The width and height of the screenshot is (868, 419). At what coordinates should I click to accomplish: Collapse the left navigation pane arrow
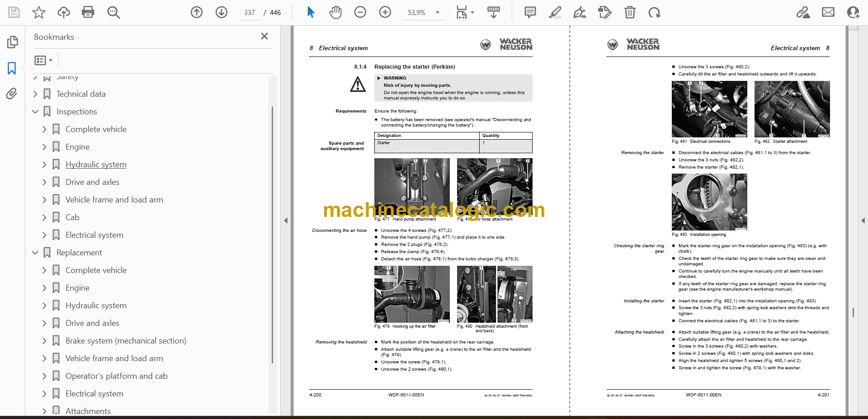(286, 221)
